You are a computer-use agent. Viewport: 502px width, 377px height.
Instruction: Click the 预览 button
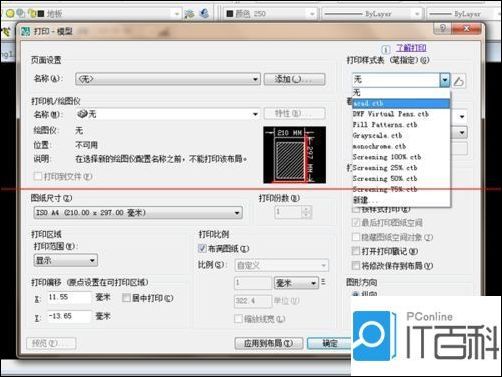[x=51, y=343]
